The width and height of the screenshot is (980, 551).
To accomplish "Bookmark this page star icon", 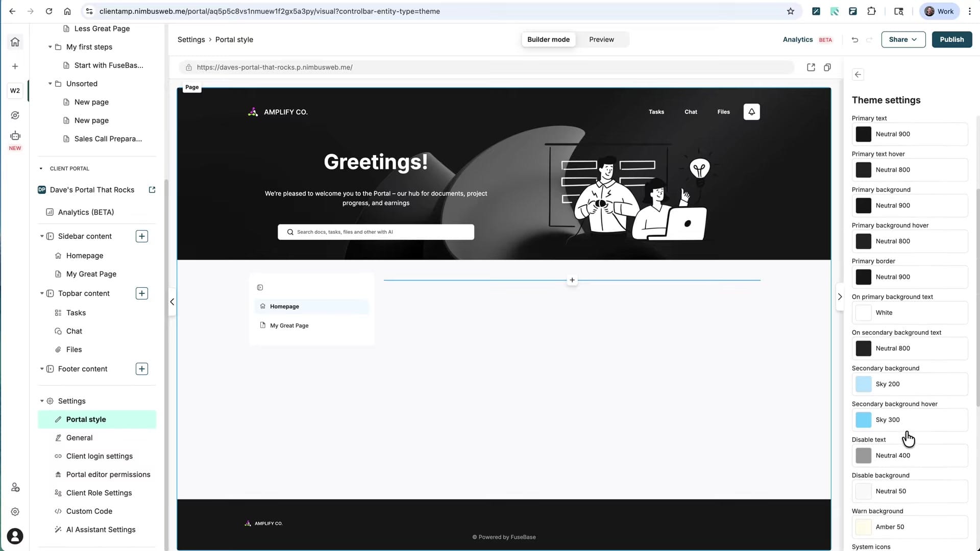I will [x=791, y=11].
